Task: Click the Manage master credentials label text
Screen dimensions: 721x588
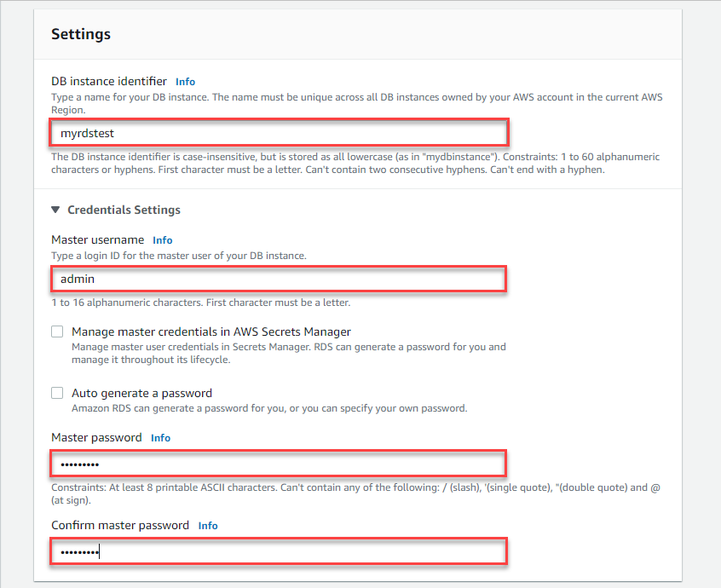Action: 211,332
